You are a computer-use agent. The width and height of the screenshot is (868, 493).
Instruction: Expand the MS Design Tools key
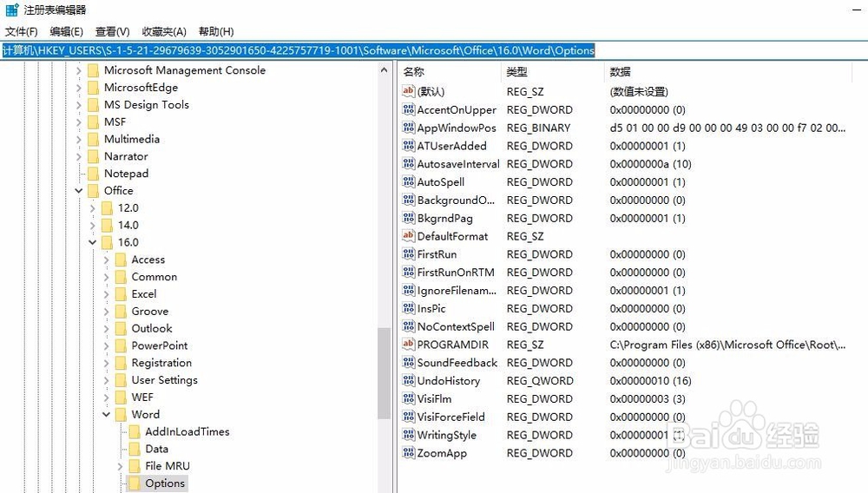(x=79, y=105)
